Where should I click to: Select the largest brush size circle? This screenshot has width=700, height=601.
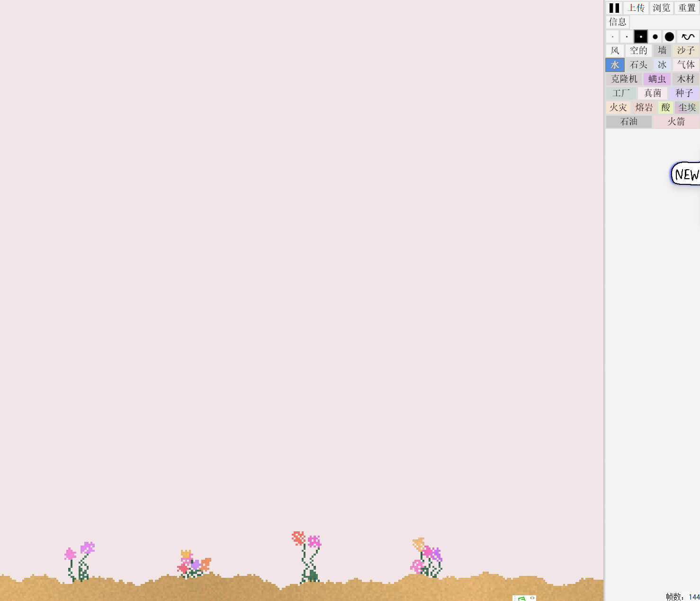(x=669, y=36)
